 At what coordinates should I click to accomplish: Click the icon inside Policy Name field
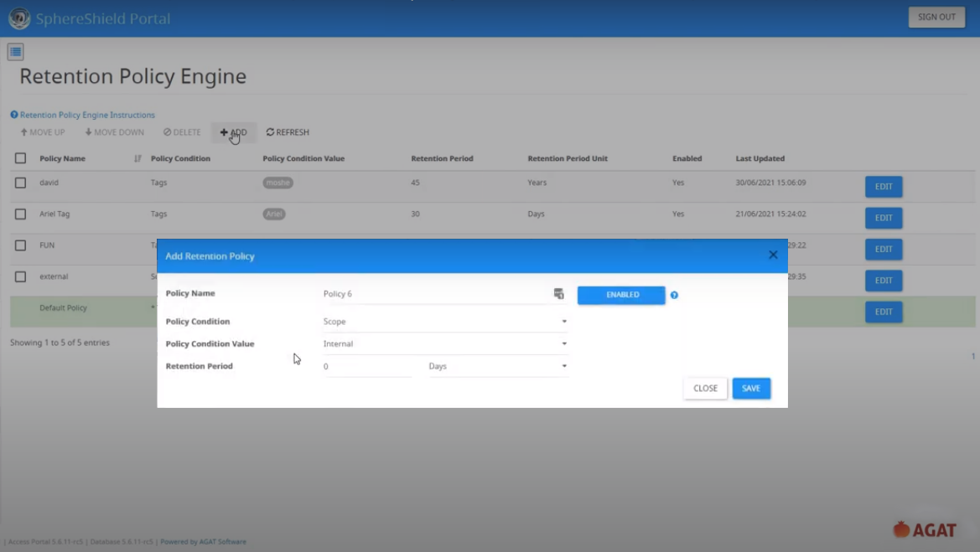559,293
